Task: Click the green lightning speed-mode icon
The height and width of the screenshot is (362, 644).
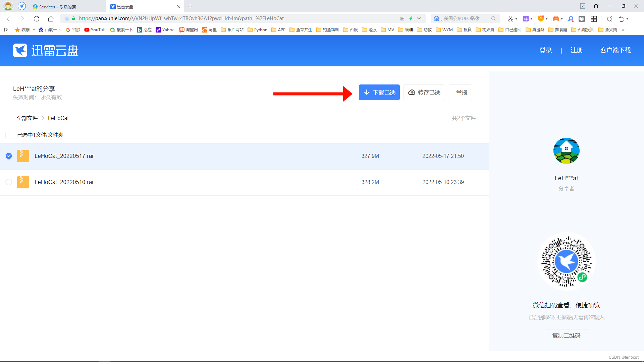Action: tap(411, 19)
